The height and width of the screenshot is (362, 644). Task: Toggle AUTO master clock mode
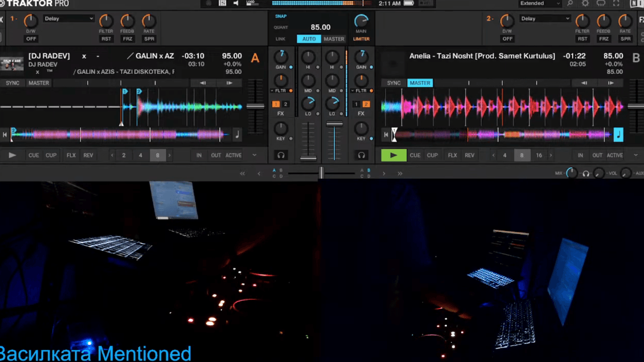[309, 39]
